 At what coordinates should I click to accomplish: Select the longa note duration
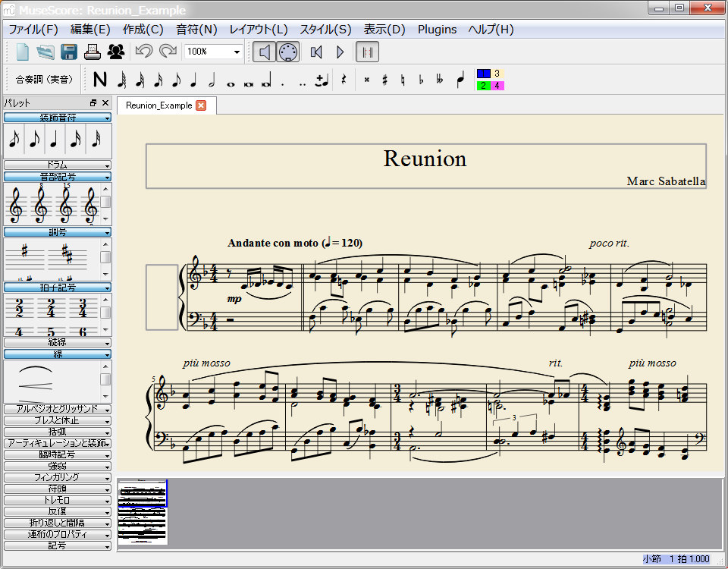point(266,80)
